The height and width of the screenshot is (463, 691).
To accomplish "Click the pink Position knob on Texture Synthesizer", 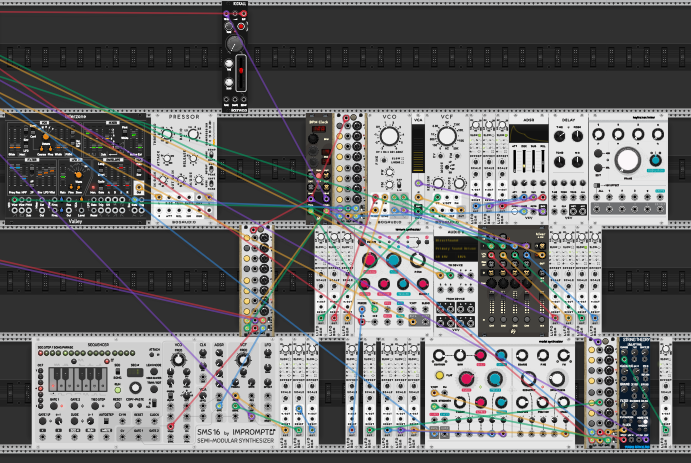I will [368, 260].
